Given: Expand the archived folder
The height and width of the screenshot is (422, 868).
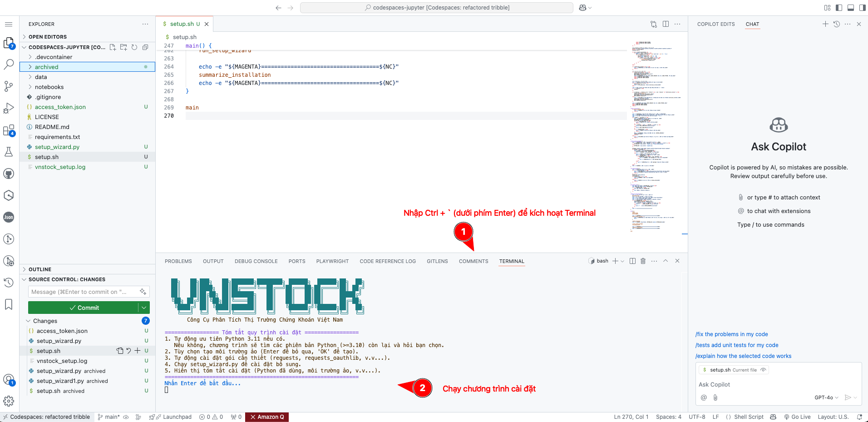Looking at the screenshot, I should [88, 67].
